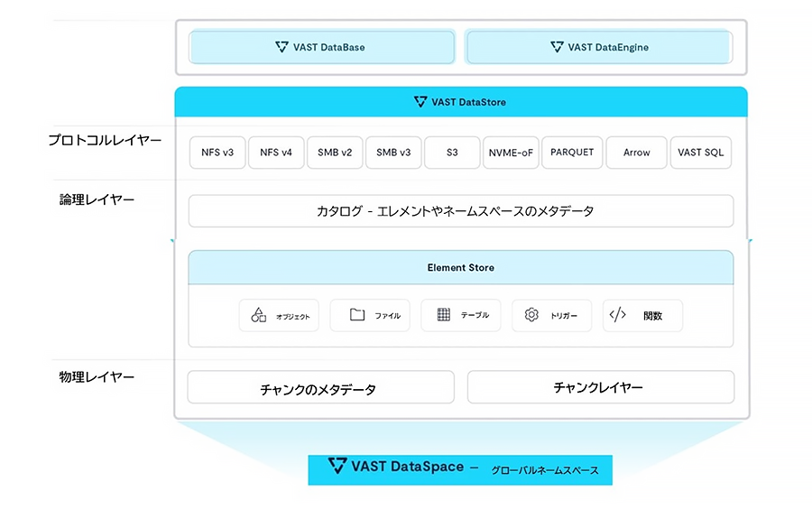812x519 pixels.
Task: Pick the S3 protocol box
Action: [x=452, y=153]
